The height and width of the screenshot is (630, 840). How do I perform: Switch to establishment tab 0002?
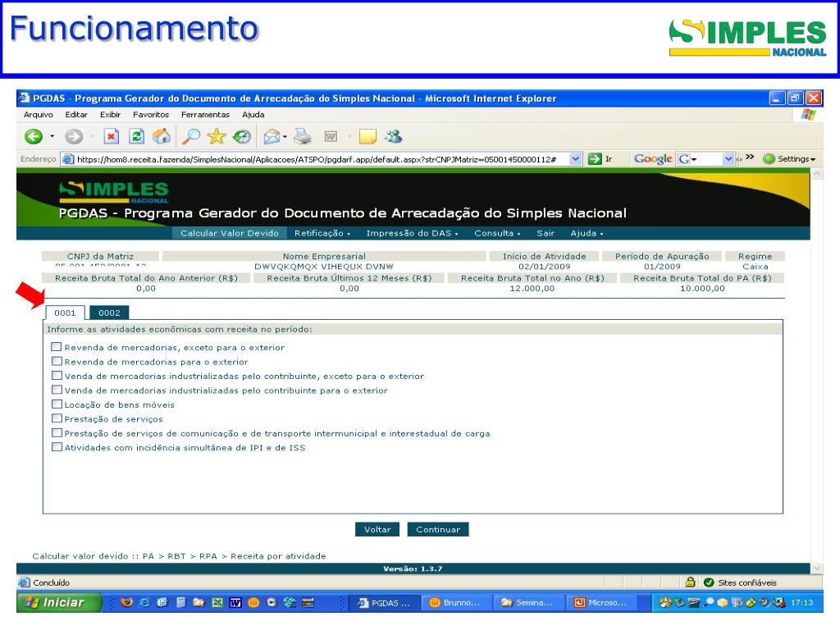(x=109, y=313)
